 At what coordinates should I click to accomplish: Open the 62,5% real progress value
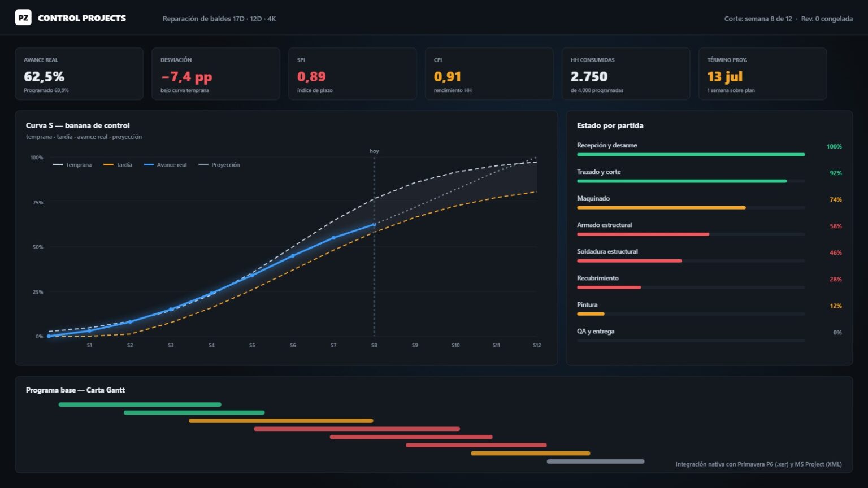pos(44,76)
